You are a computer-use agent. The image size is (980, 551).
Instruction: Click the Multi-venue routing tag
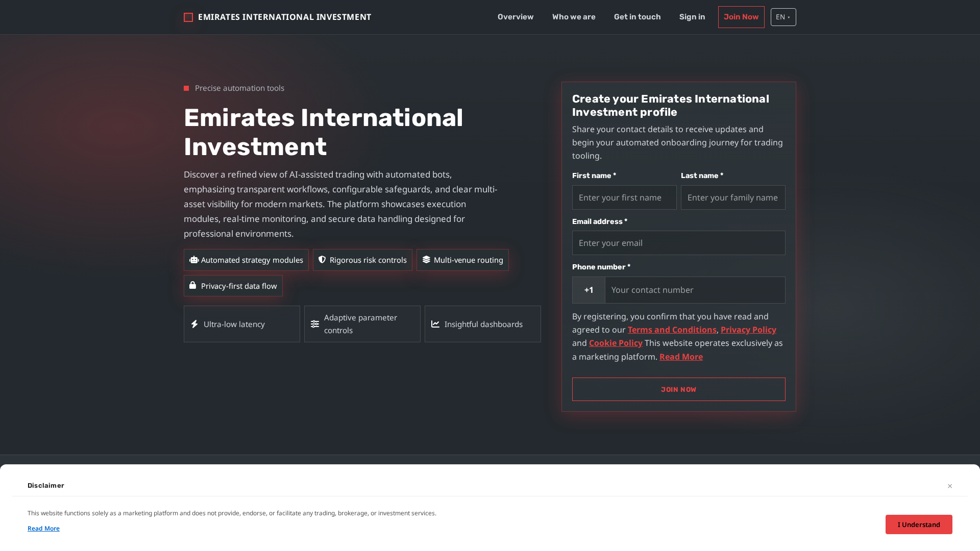(x=462, y=260)
